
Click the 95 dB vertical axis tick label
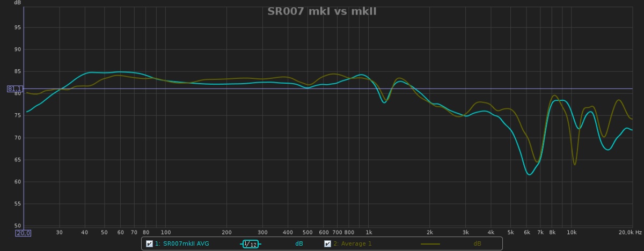pos(18,27)
